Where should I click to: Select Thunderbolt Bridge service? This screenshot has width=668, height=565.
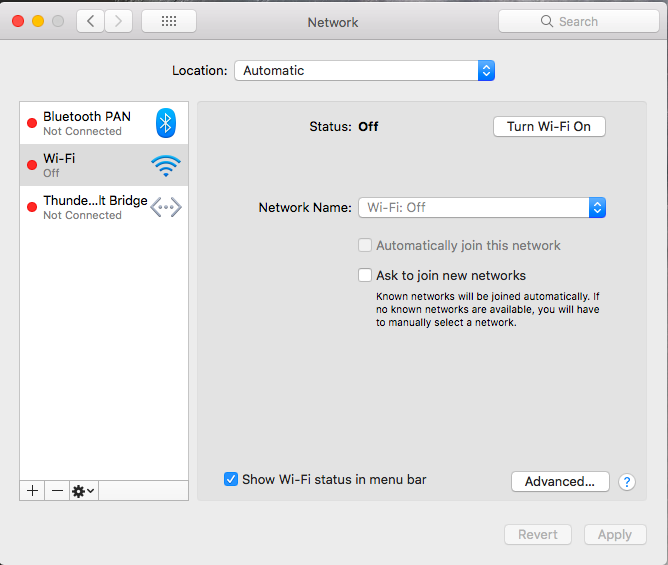[x=104, y=207]
